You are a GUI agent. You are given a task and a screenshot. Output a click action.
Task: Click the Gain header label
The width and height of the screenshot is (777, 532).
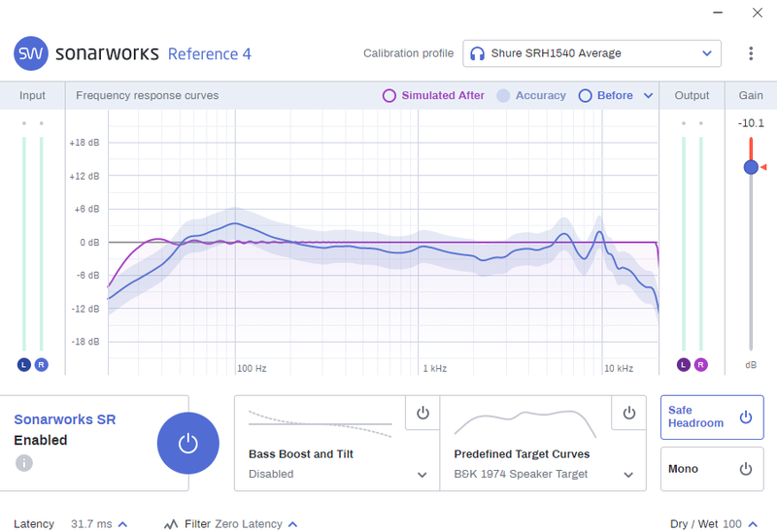751,95
